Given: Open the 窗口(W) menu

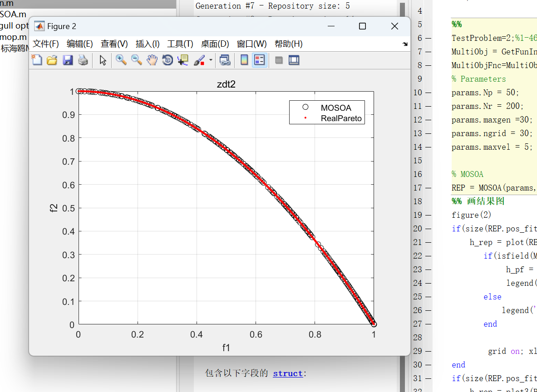Looking at the screenshot, I should pos(252,44).
